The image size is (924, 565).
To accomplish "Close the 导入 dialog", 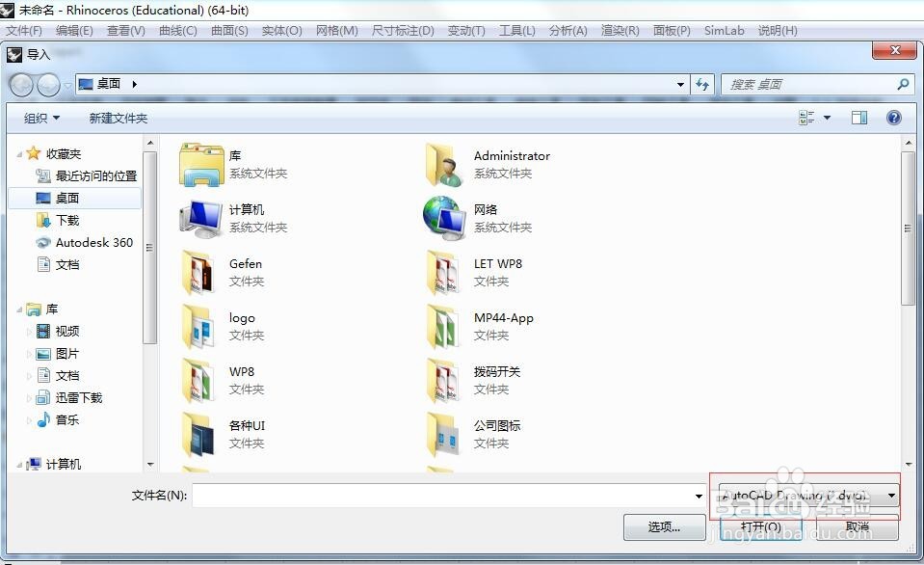I will tap(894, 50).
